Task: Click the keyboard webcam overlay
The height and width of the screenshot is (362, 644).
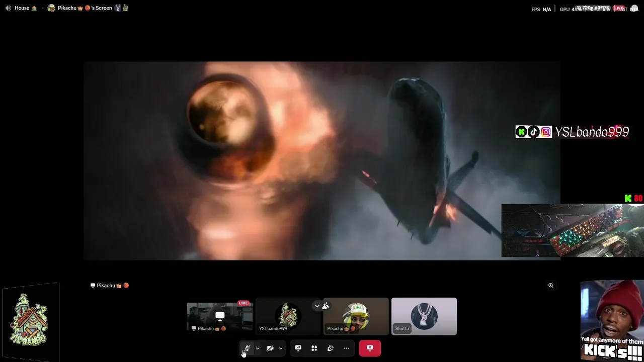Action: pos(573,230)
